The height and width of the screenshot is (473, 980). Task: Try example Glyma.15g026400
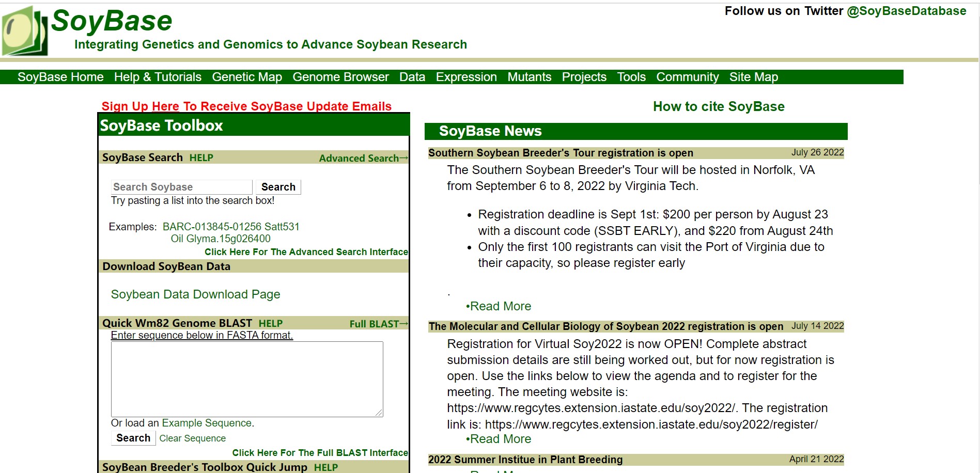tap(228, 239)
